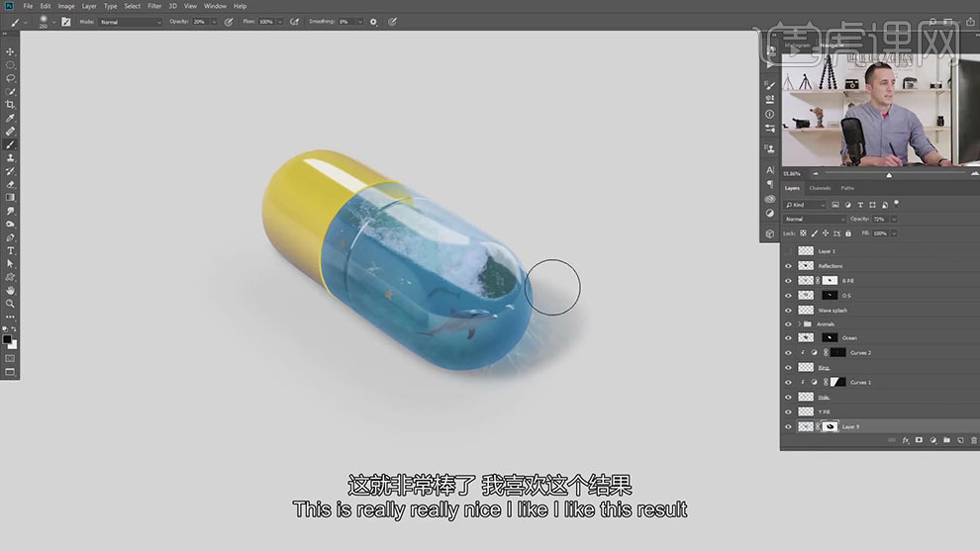This screenshot has height=551, width=980.
Task: Hide the Curves 2 adjustment layer
Action: (x=788, y=353)
